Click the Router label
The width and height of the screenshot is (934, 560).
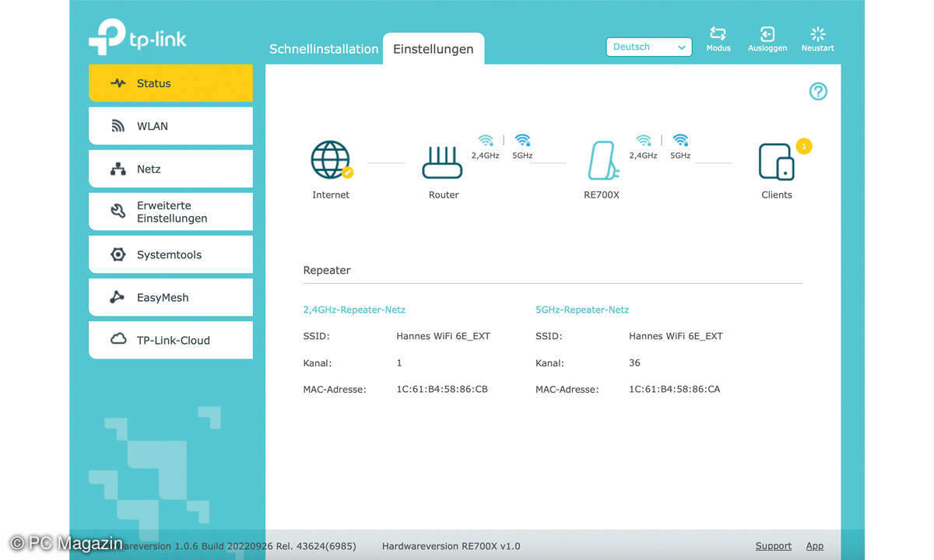[444, 195]
